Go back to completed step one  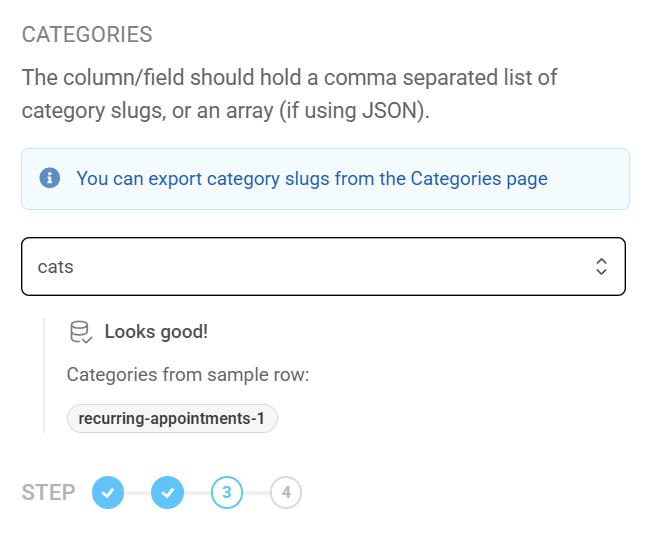[x=108, y=492]
